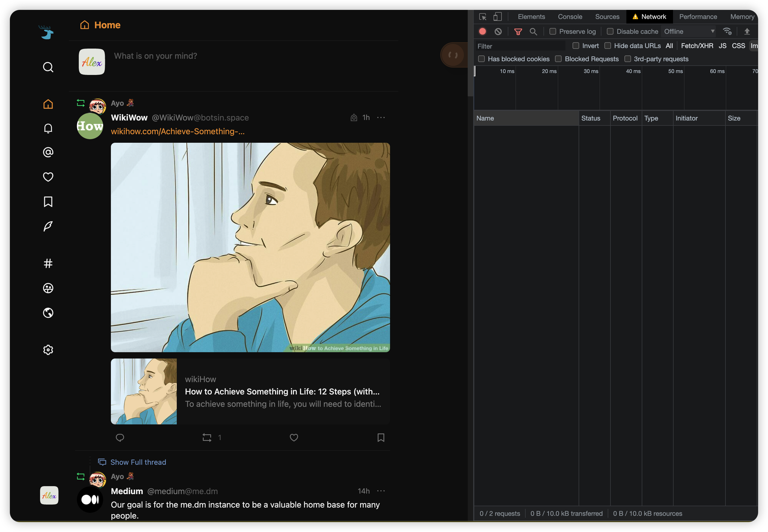Click DevTools inspect element picker icon
This screenshot has width=768, height=532.
(x=483, y=17)
